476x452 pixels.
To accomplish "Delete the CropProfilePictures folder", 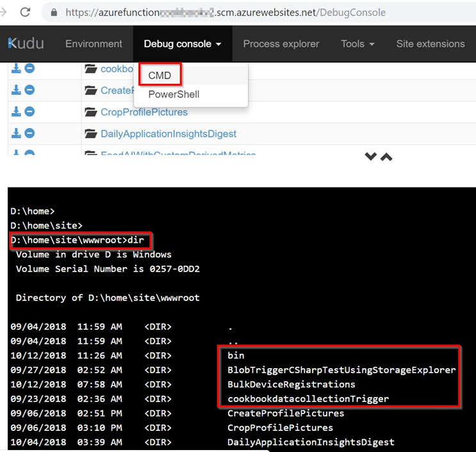I will tap(29, 112).
